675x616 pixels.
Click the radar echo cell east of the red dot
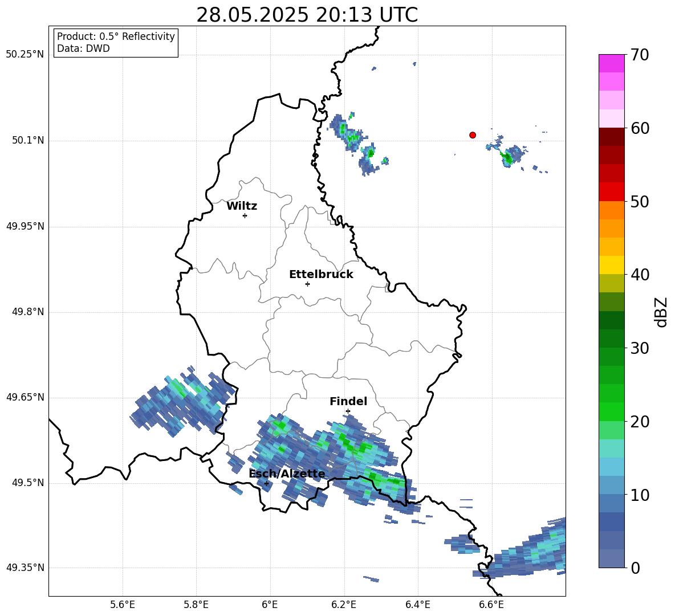coord(509,156)
